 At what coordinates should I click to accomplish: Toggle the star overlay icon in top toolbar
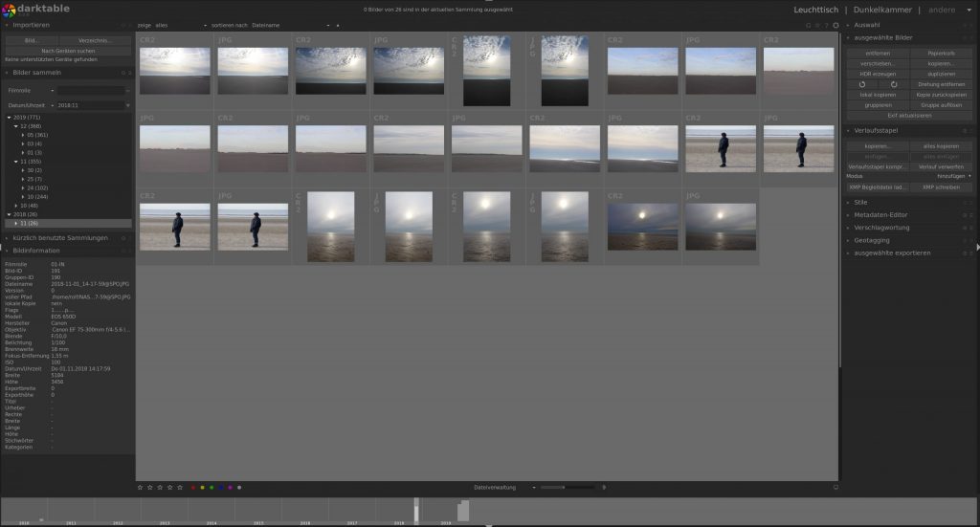(x=817, y=26)
